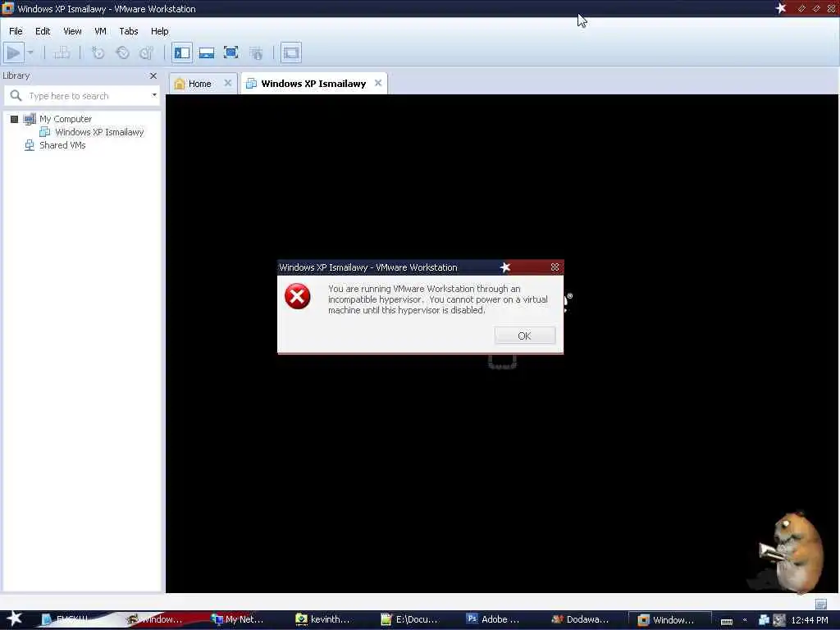Close the Windows XP Ismailawy tab
This screenshot has height=630, width=840.
(x=378, y=83)
